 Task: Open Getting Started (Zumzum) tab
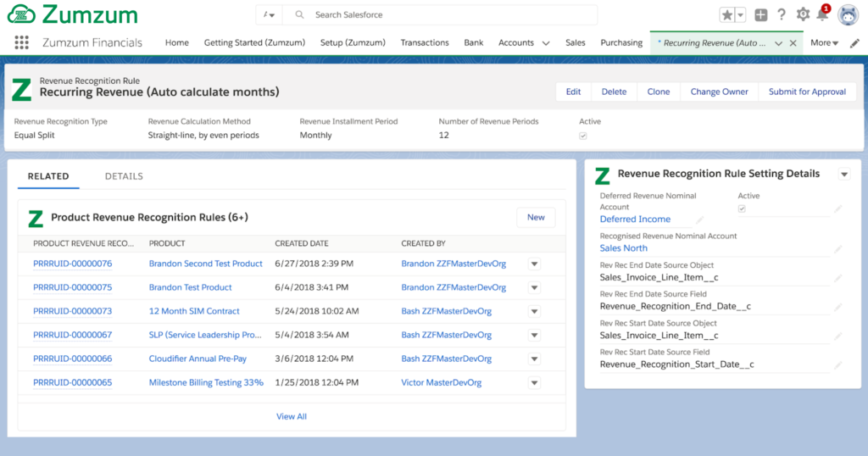[254, 42]
